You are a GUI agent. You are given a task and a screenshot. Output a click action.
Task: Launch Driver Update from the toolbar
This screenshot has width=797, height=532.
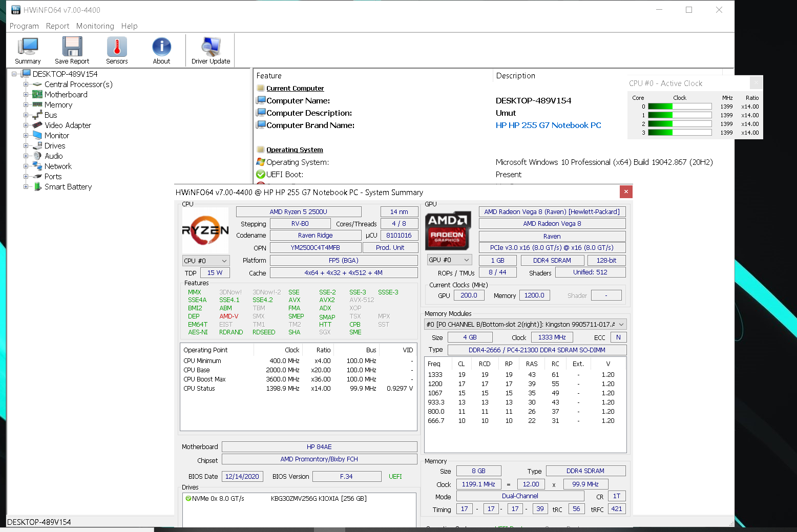tap(211, 50)
